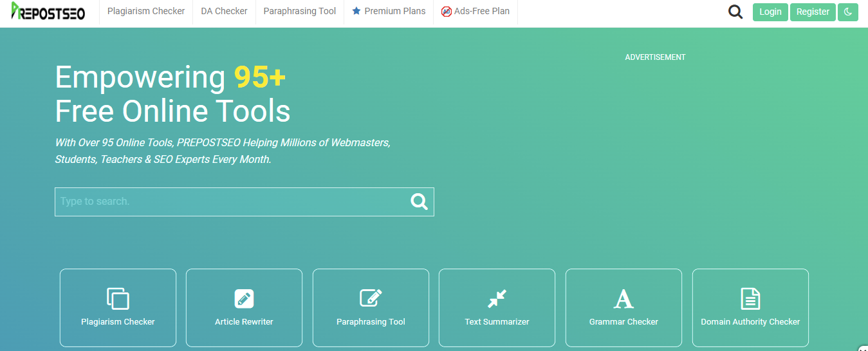
Task: Submit search with the magnifier in the search box
Action: tap(420, 202)
